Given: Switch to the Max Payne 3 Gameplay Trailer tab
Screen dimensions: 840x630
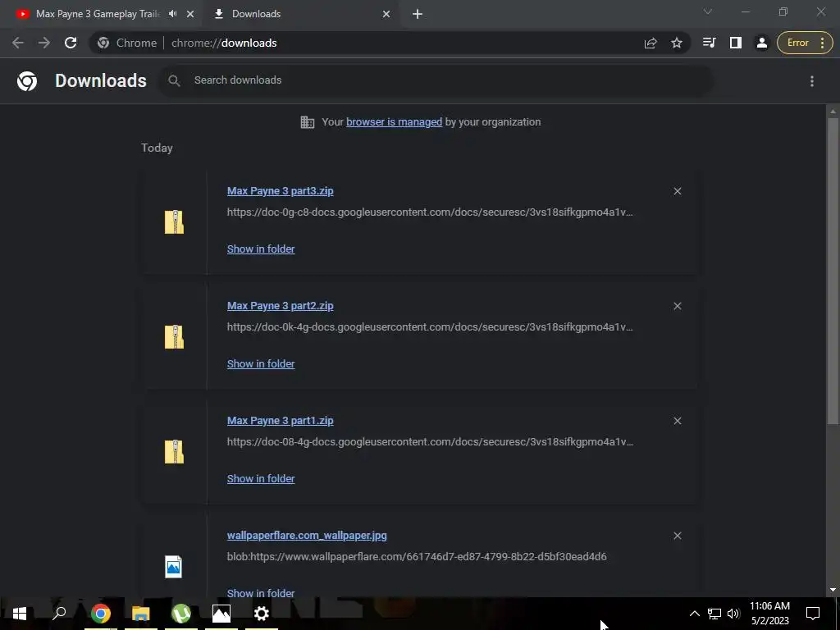Looking at the screenshot, I should click(98, 14).
